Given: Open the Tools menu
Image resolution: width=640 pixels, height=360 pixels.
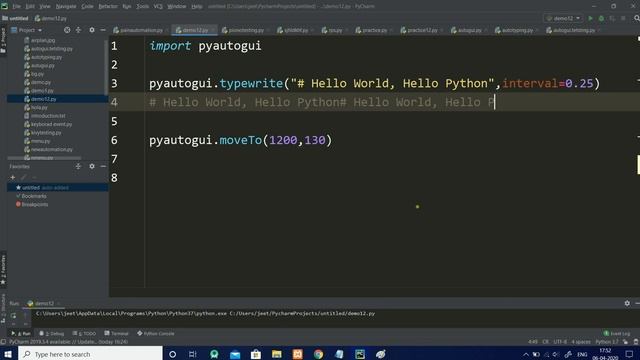Looking at the screenshot, I should [142, 7].
